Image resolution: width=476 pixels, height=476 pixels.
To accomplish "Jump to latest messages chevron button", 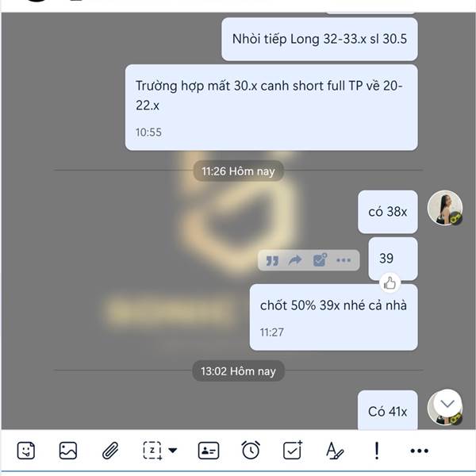I will coord(447,404).
